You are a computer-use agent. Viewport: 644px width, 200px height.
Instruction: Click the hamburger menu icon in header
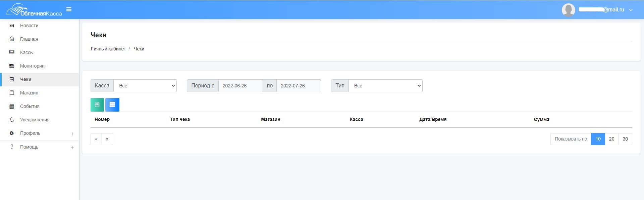(69, 9)
